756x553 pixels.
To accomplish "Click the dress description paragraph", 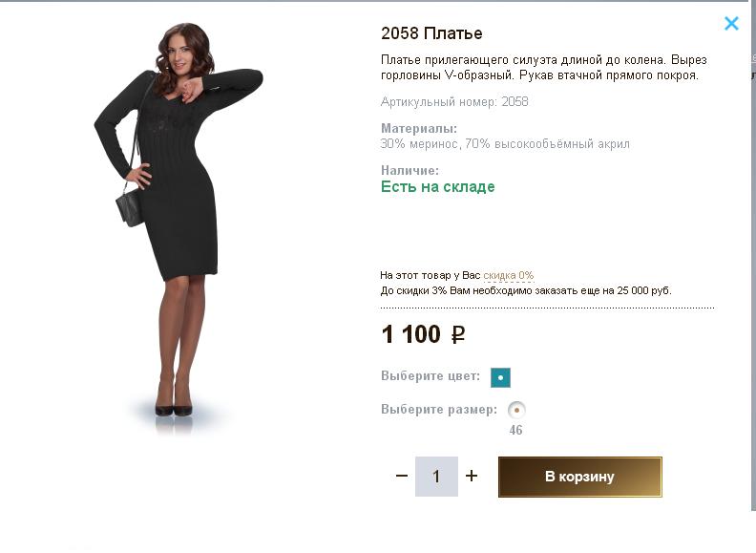I will [543, 67].
